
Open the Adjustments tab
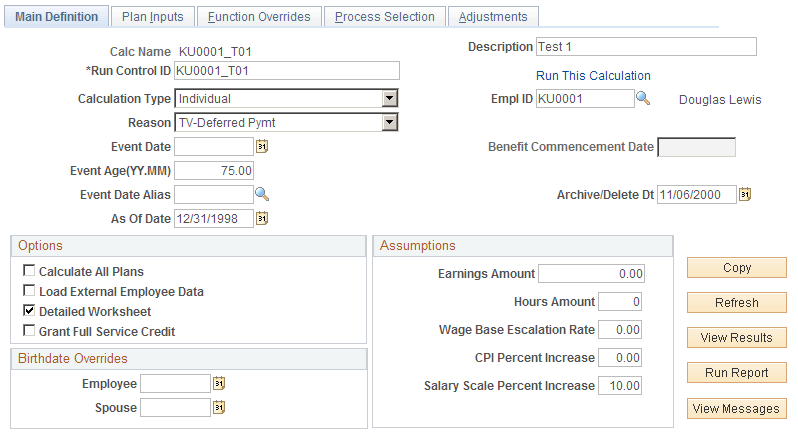click(x=493, y=17)
